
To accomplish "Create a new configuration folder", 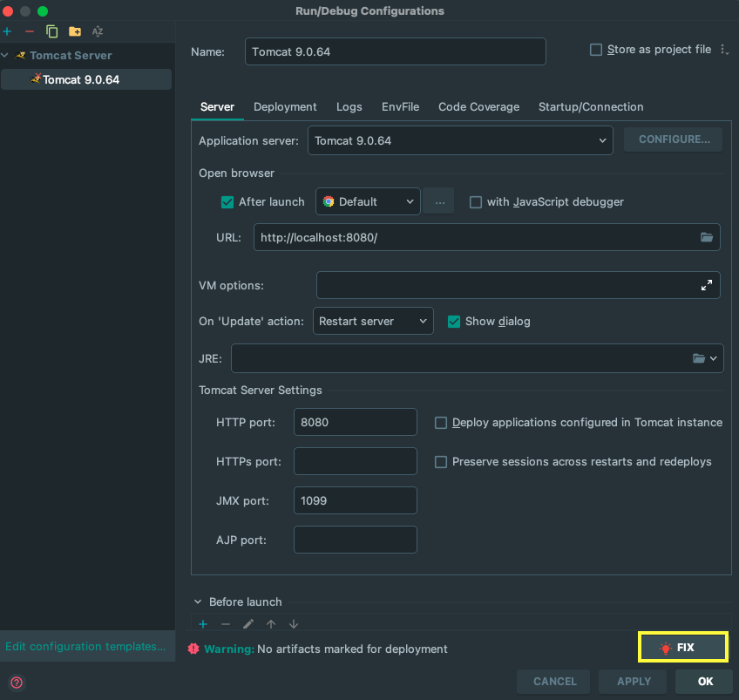I will (x=74, y=31).
